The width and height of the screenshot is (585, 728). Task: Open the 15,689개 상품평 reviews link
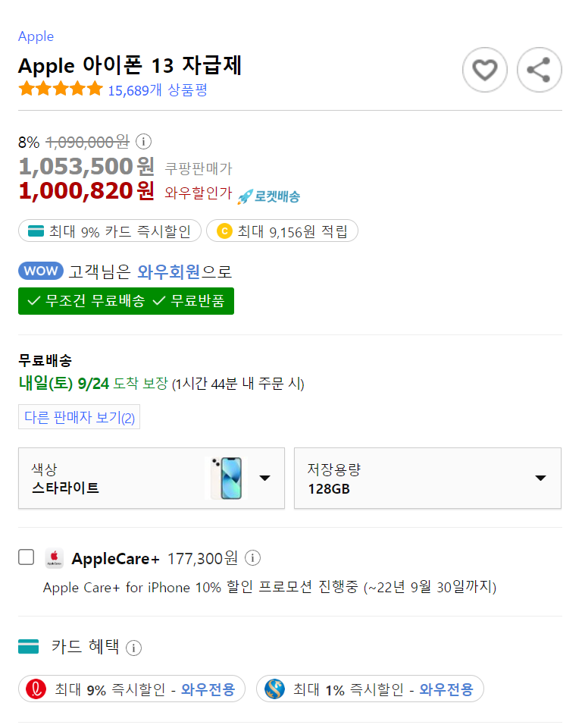click(158, 89)
